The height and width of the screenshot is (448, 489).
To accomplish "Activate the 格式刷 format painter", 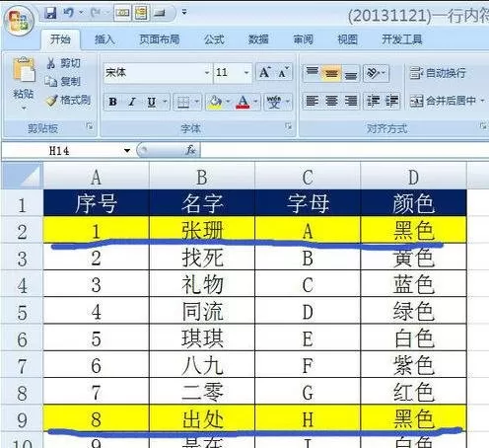I will [68, 100].
